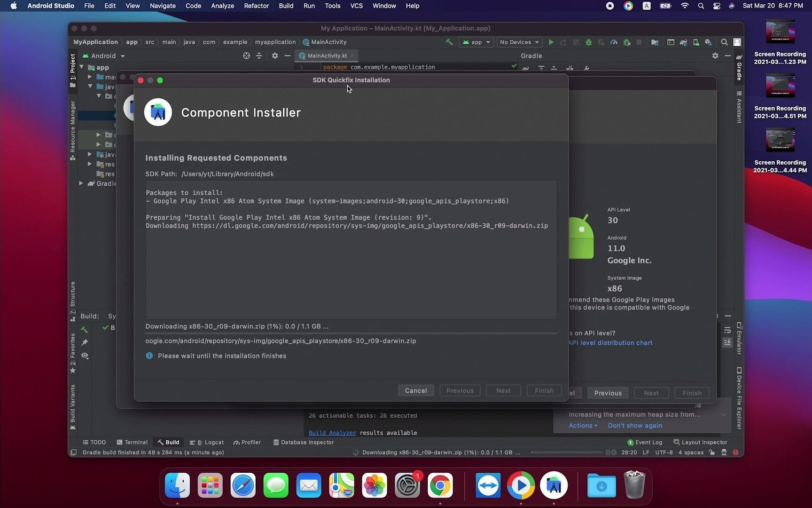Switch to the Terminal tool tab

pos(132,442)
